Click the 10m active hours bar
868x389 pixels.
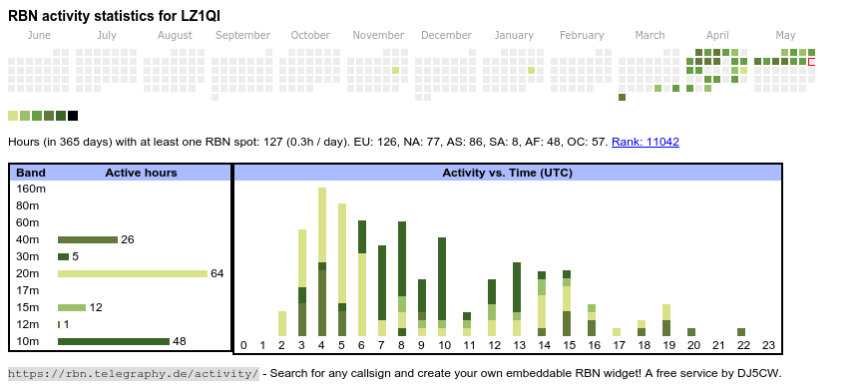click(114, 341)
